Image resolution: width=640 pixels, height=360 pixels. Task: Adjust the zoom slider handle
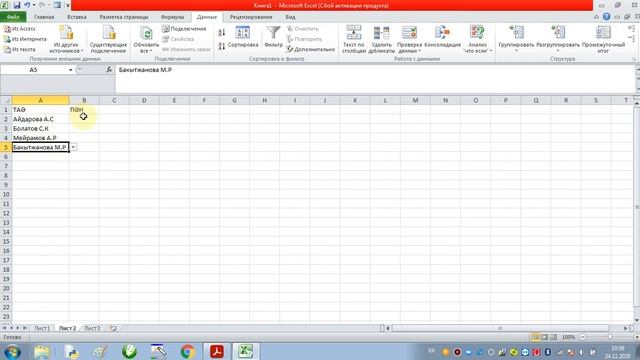pos(610,337)
